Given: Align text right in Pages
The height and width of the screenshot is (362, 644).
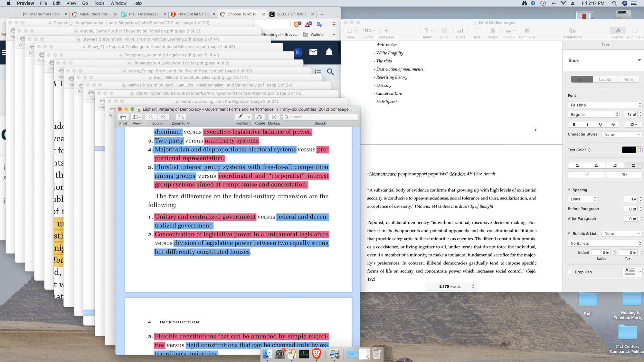Looking at the screenshot, I should point(615,165).
